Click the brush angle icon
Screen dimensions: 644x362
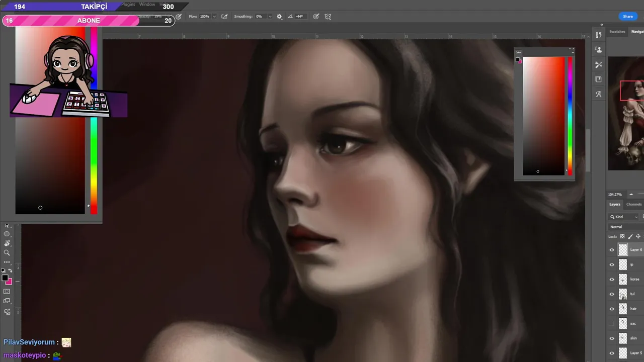click(x=290, y=17)
